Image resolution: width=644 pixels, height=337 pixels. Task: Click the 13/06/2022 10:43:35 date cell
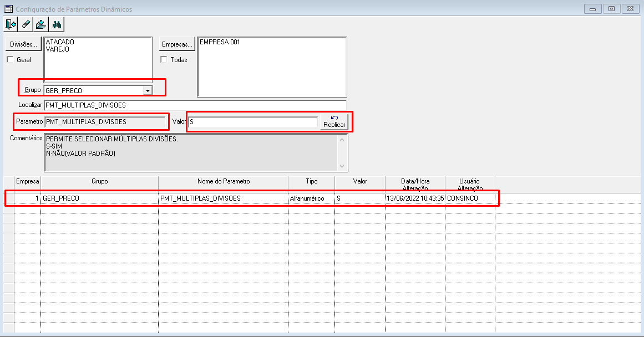pyautogui.click(x=415, y=198)
